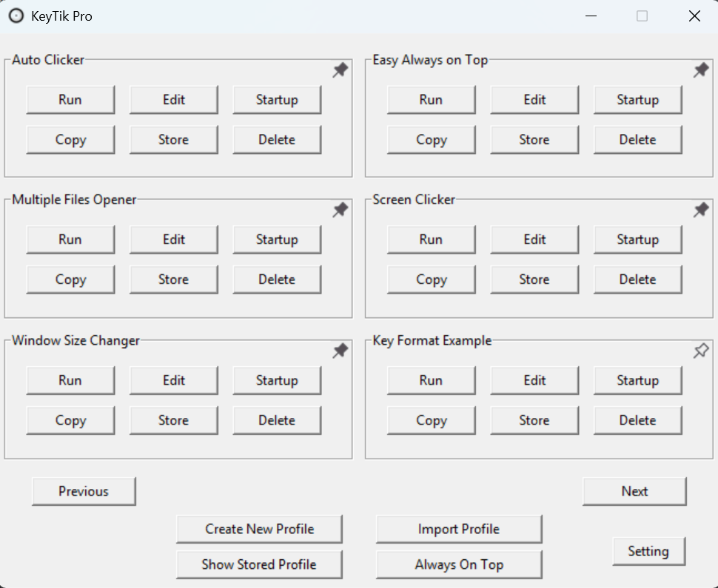
Task: Add Key Format Example to Startup
Action: [x=638, y=380]
